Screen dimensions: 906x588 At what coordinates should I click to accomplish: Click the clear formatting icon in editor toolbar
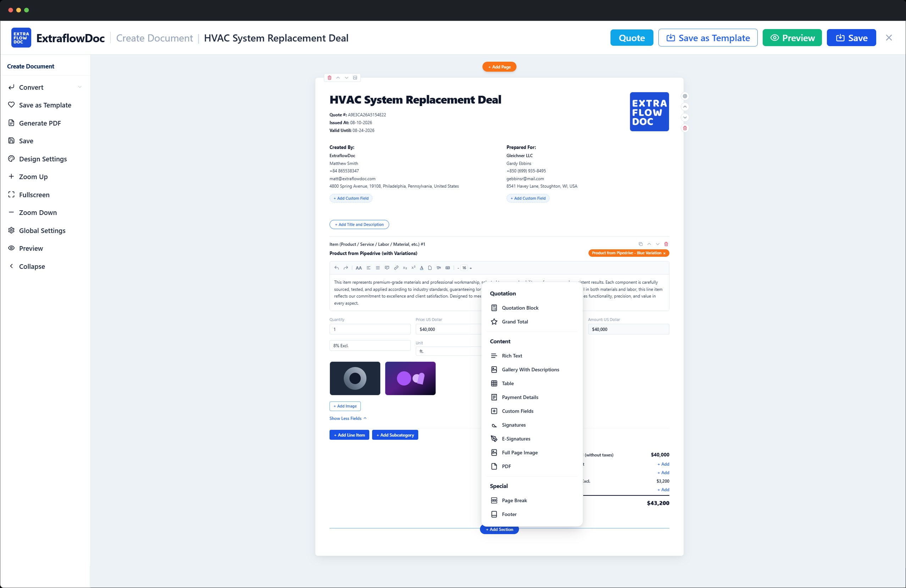click(x=438, y=268)
